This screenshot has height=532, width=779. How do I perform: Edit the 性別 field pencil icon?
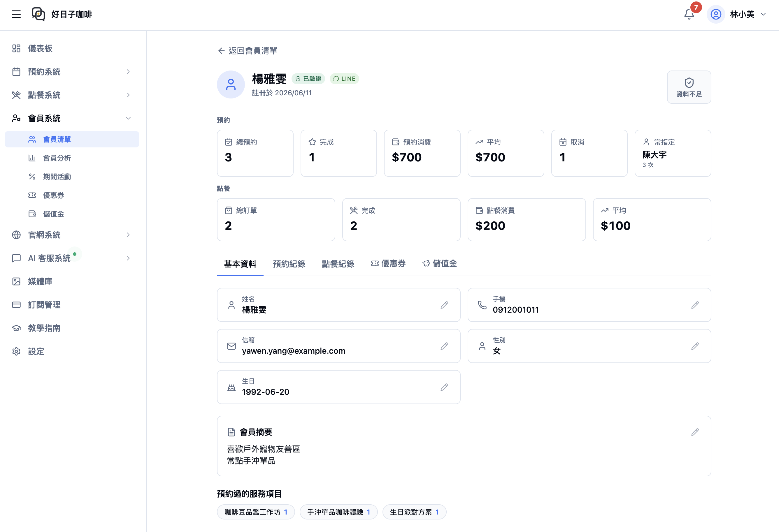695,346
